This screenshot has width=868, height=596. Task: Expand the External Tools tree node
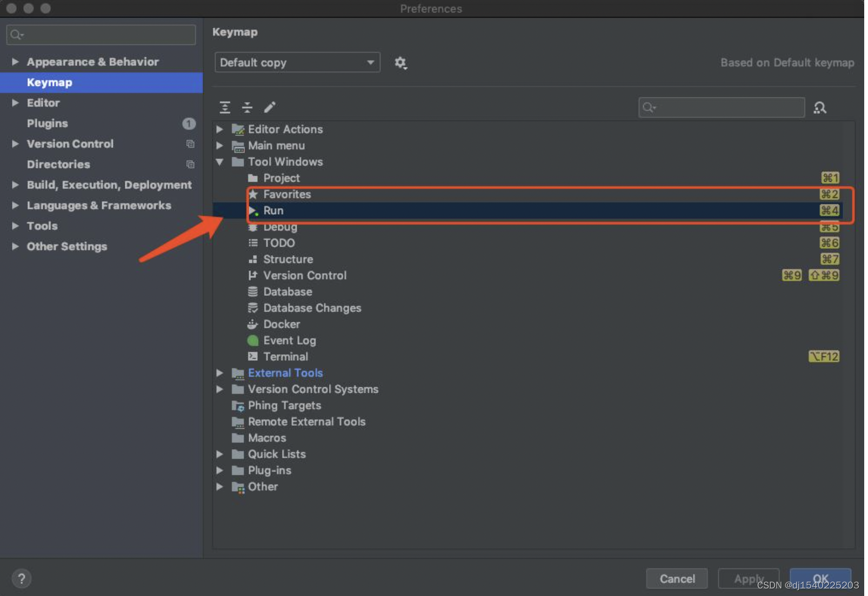click(220, 373)
